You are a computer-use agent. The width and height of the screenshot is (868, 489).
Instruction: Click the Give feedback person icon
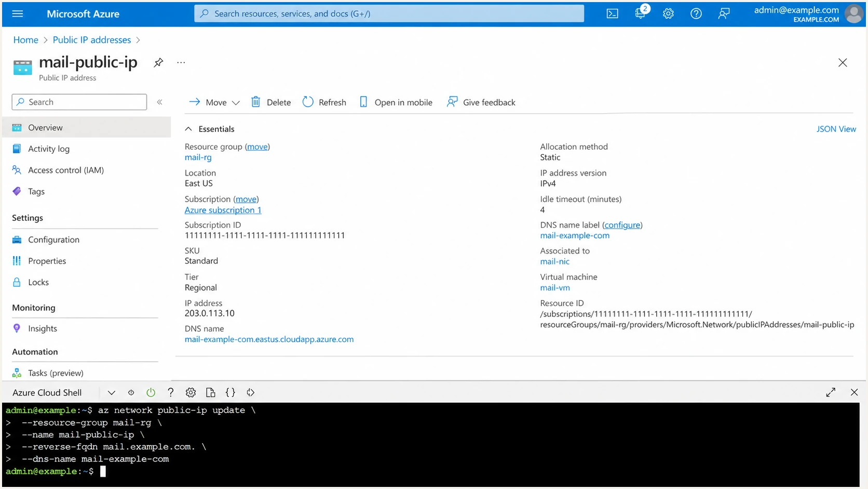pos(452,102)
